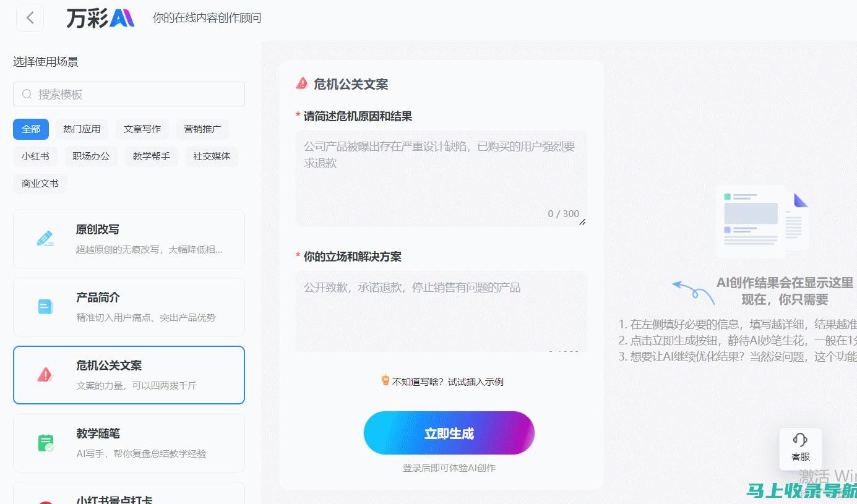Focus the 搜索模板 search box
The image size is (857, 504).
tap(129, 94)
